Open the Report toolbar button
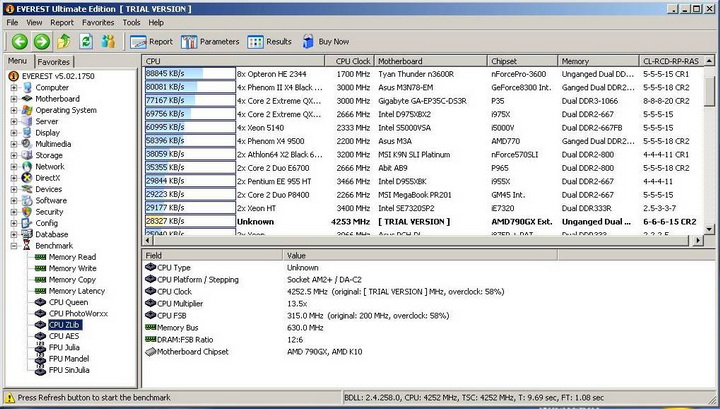Image resolution: width=720 pixels, height=409 pixels. pyautogui.click(x=152, y=42)
